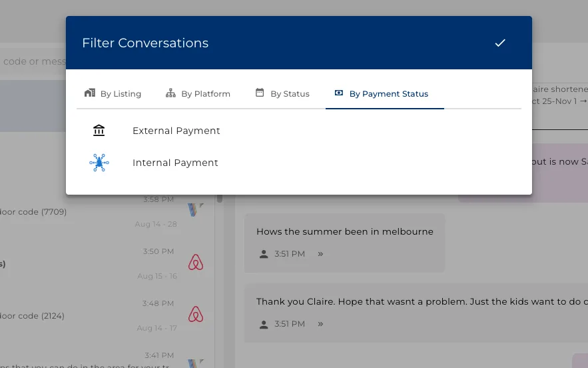Viewport: 588px width, 368px height.
Task: Click the blue network icon beside Internal Payment
Action: (x=99, y=163)
